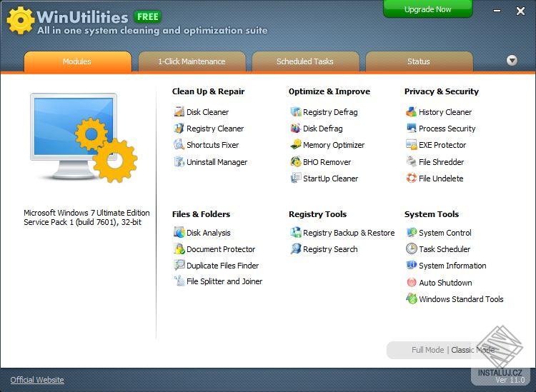Click the Registry Cleaner icon
The width and height of the screenshot is (536, 392).
click(179, 129)
